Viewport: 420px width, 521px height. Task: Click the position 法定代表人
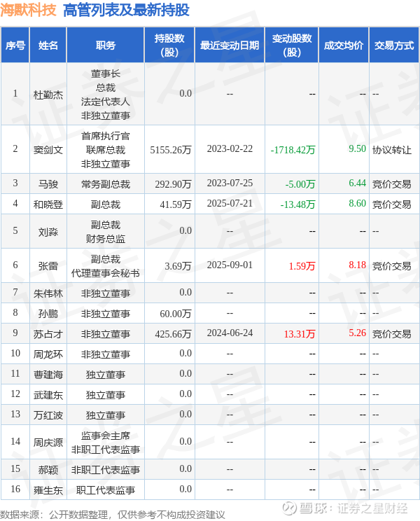pos(106,102)
